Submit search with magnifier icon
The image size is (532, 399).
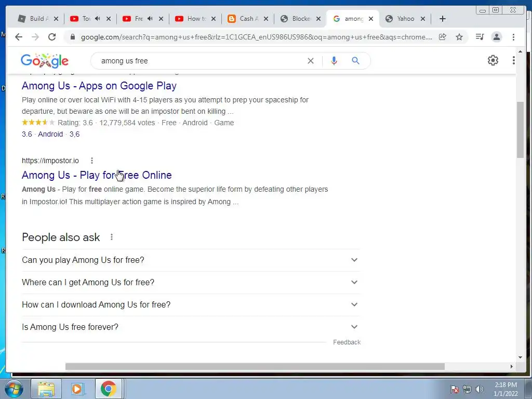click(355, 61)
